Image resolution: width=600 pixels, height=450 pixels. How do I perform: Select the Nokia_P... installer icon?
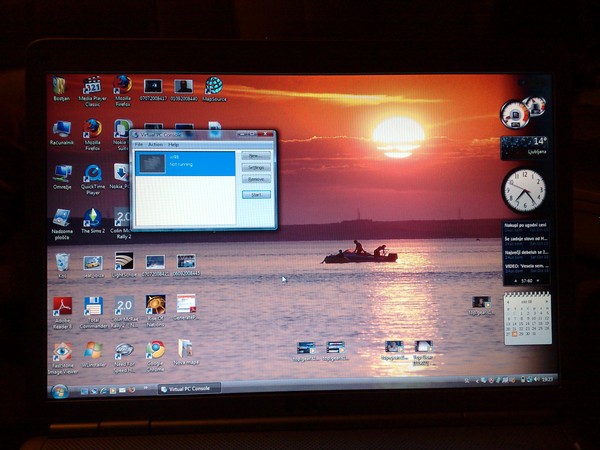click(121, 176)
